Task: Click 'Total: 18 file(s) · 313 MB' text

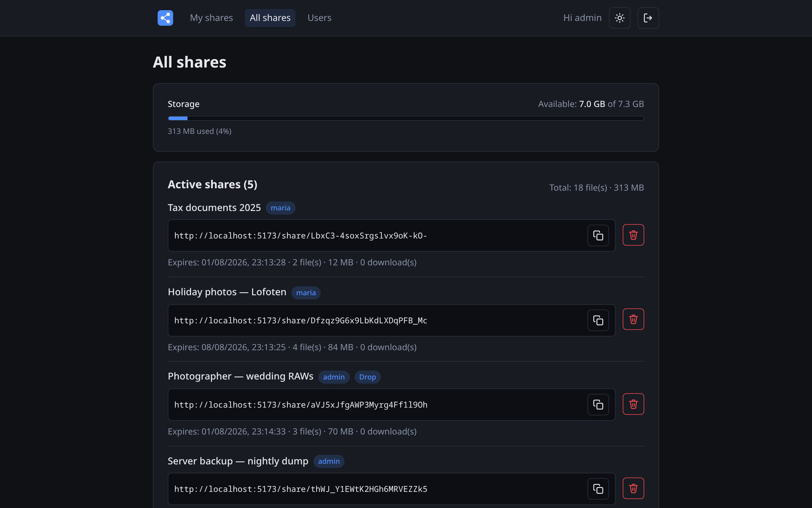Action: point(596,187)
